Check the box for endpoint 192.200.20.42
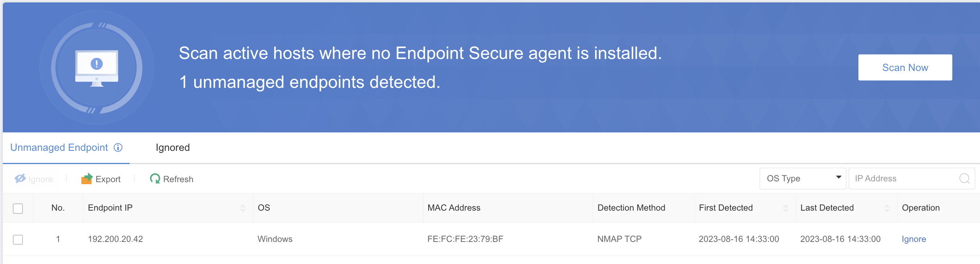 pyautogui.click(x=18, y=240)
